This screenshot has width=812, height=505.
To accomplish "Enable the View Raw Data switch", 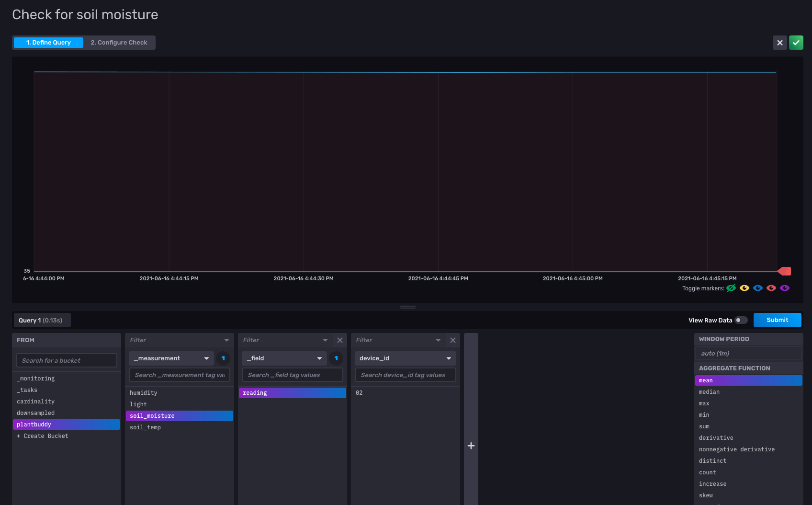I will (741, 320).
